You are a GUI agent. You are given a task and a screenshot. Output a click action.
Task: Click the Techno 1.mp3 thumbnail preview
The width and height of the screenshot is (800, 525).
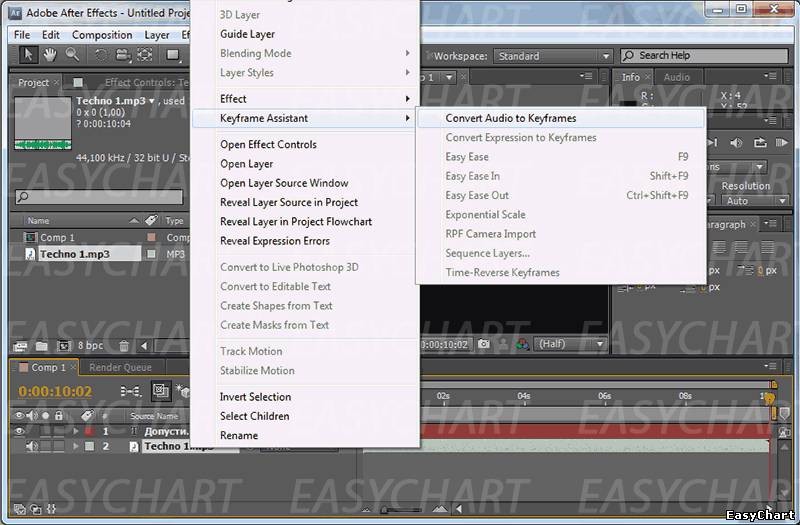pos(43,123)
